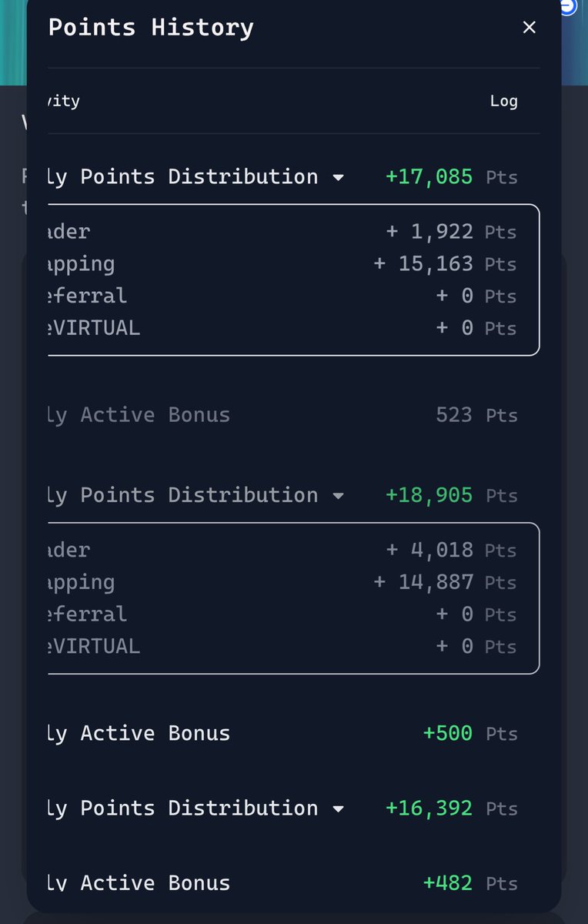This screenshot has height=924, width=588.
Task: Click the +16,392 Pts total
Action: point(452,808)
